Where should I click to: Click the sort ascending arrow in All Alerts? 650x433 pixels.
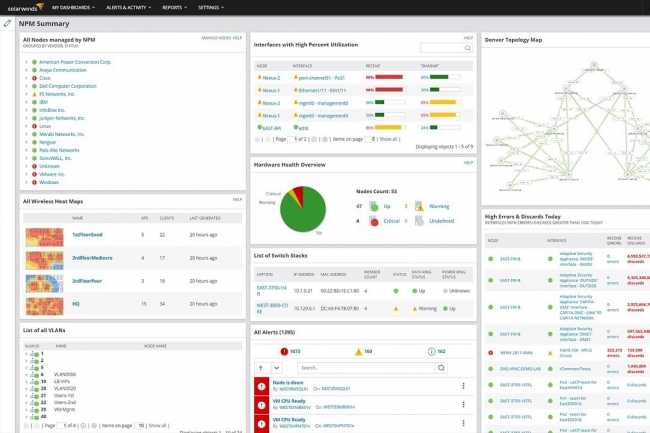(x=261, y=368)
